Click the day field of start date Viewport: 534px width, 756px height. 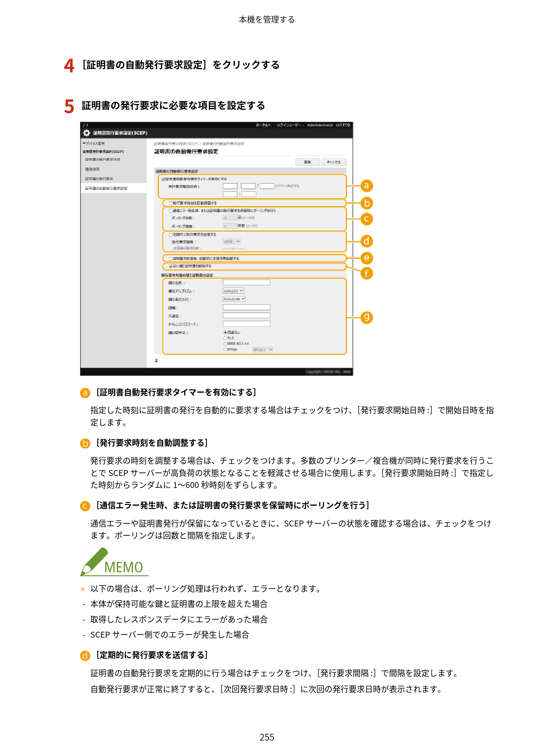click(x=267, y=186)
